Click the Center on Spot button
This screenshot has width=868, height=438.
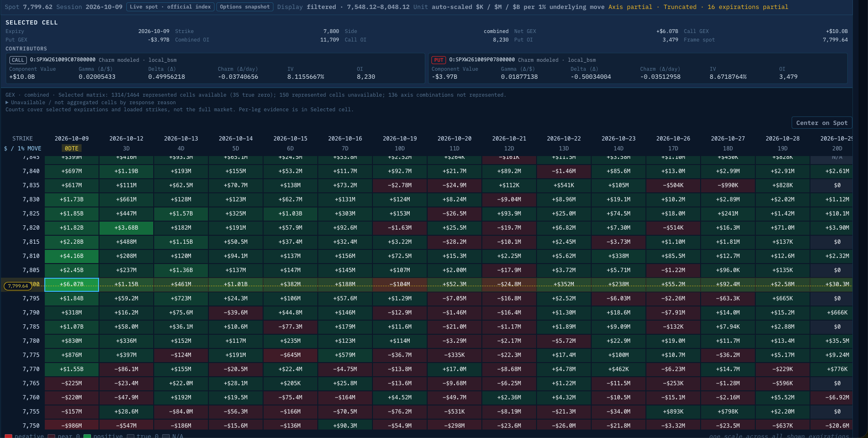tap(822, 123)
